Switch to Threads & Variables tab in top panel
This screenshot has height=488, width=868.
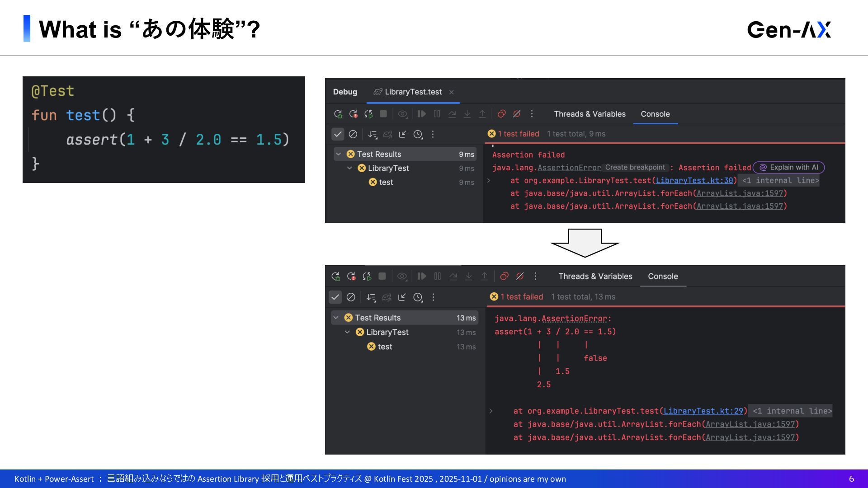click(590, 114)
